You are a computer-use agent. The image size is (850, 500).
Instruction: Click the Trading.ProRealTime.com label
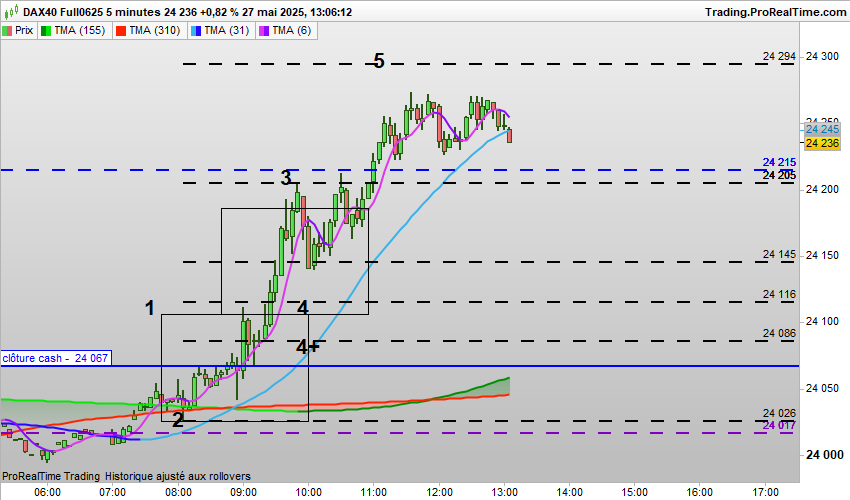click(x=776, y=12)
